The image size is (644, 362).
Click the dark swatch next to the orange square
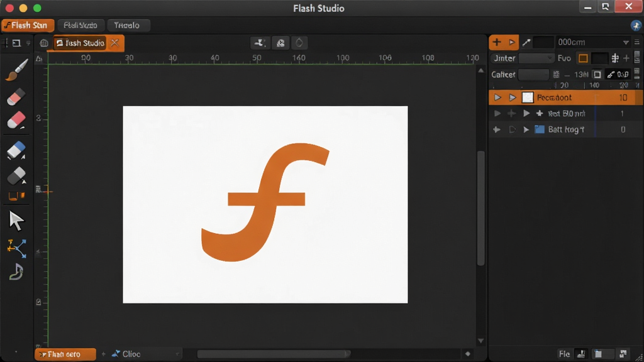pyautogui.click(x=599, y=58)
